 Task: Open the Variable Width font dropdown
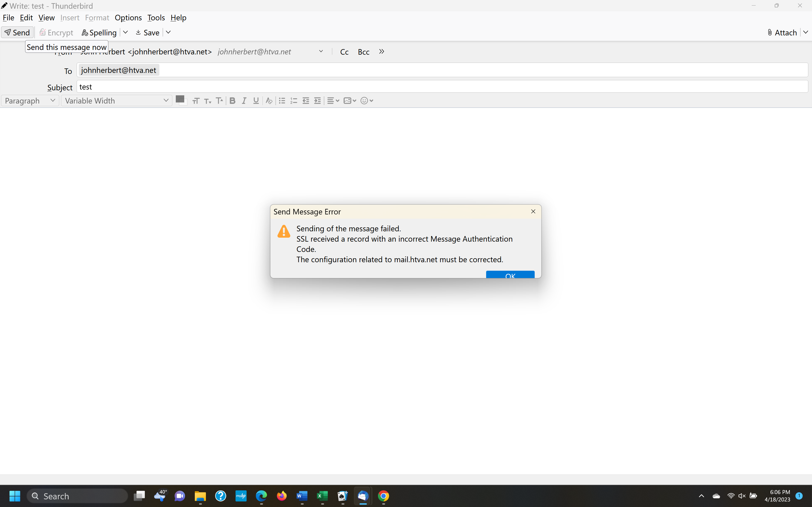coord(116,101)
